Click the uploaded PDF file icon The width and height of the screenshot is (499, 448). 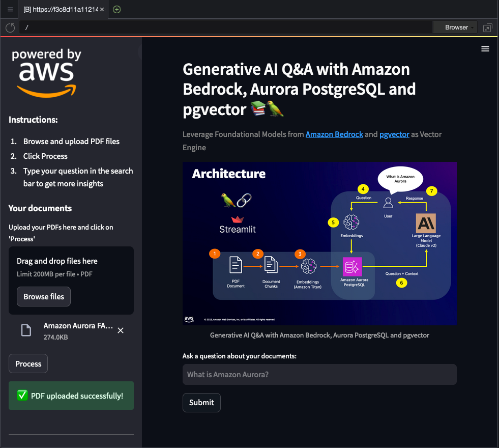coord(26,330)
